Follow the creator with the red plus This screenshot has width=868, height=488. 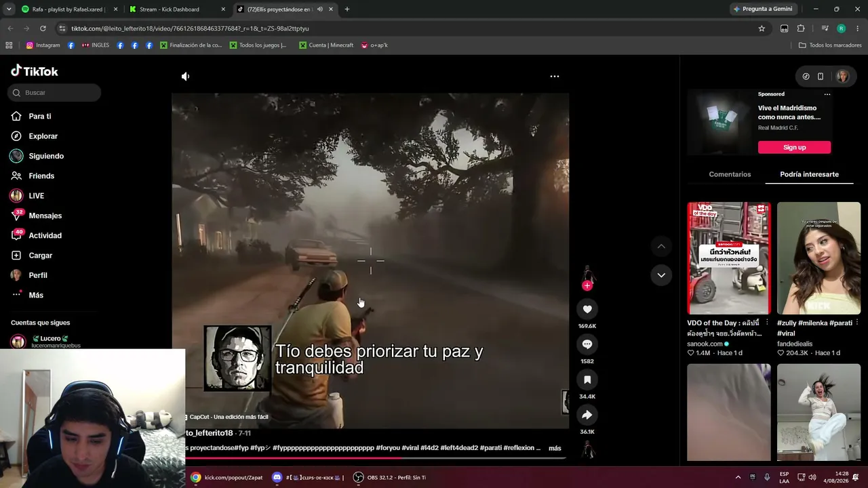[x=587, y=285]
